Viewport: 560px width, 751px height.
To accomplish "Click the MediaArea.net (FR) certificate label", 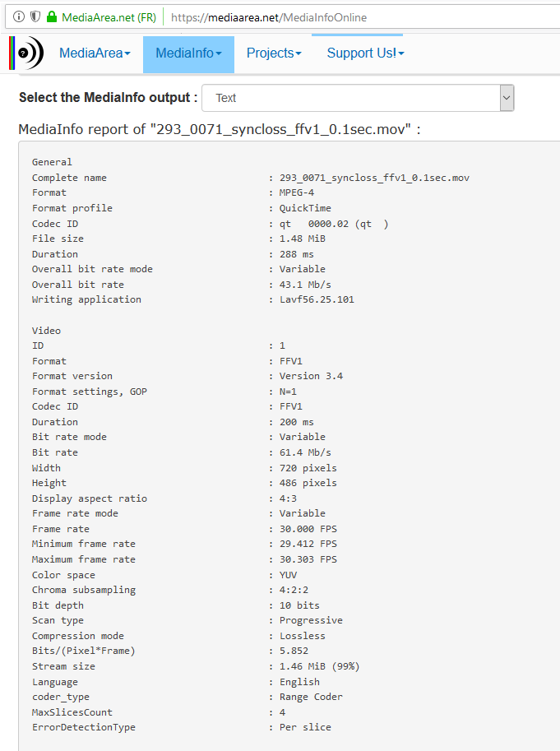I will click(x=109, y=18).
